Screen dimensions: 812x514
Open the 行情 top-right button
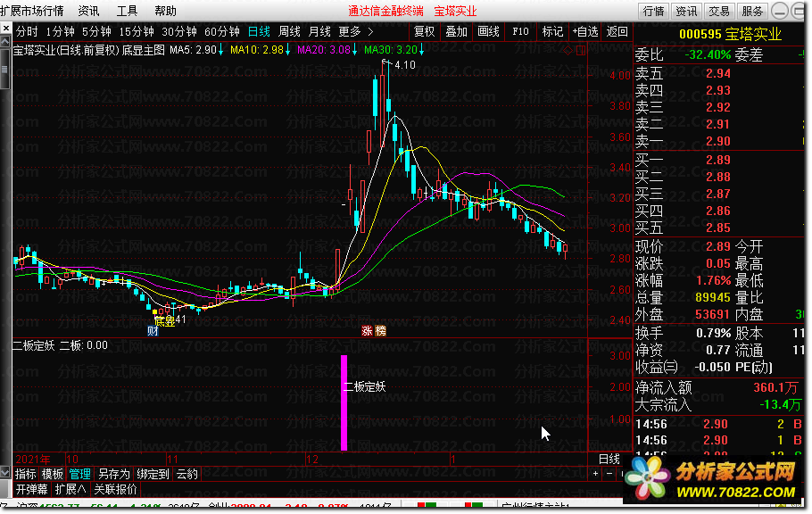click(653, 11)
